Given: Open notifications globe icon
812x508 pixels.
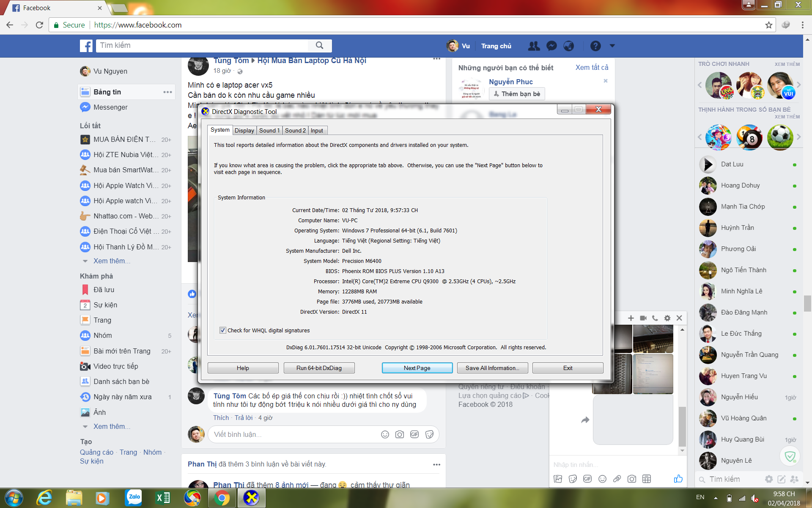Looking at the screenshot, I should [x=569, y=46].
